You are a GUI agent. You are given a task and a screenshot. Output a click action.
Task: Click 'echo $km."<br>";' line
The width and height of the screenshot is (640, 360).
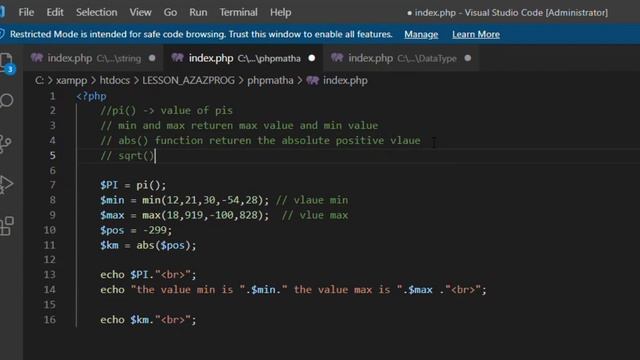[148, 320]
